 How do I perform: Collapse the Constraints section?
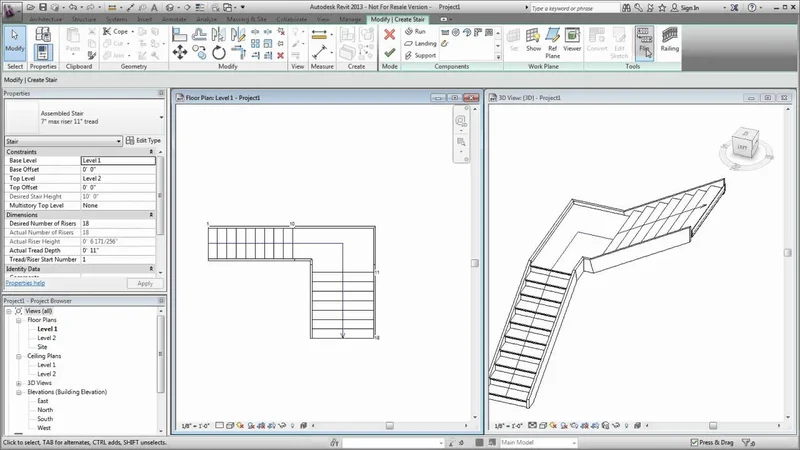click(x=151, y=152)
